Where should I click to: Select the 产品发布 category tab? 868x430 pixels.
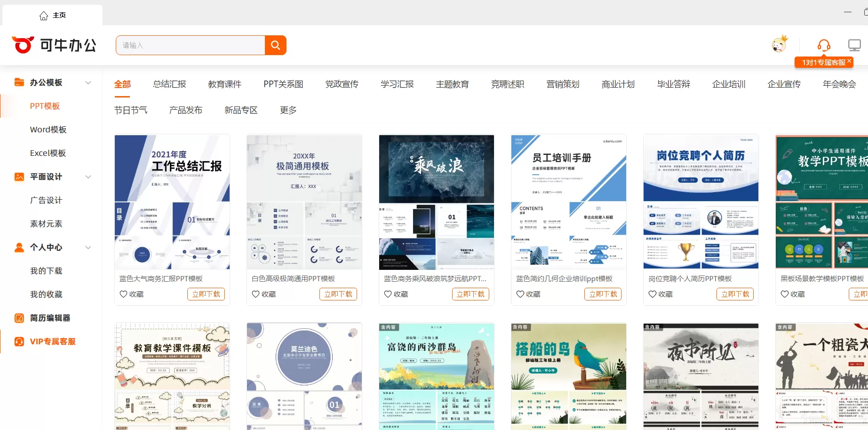(x=186, y=110)
